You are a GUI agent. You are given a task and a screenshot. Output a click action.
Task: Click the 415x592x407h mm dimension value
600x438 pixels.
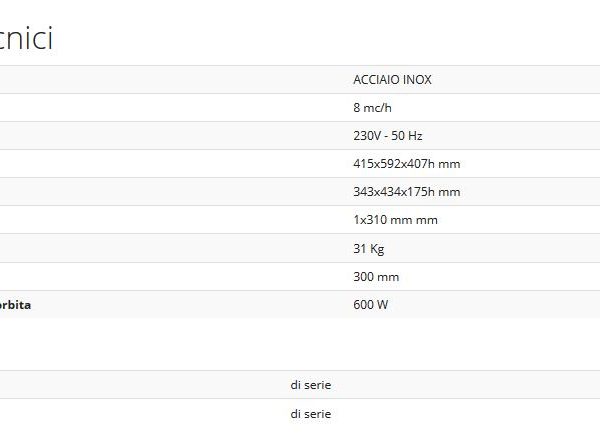407,164
